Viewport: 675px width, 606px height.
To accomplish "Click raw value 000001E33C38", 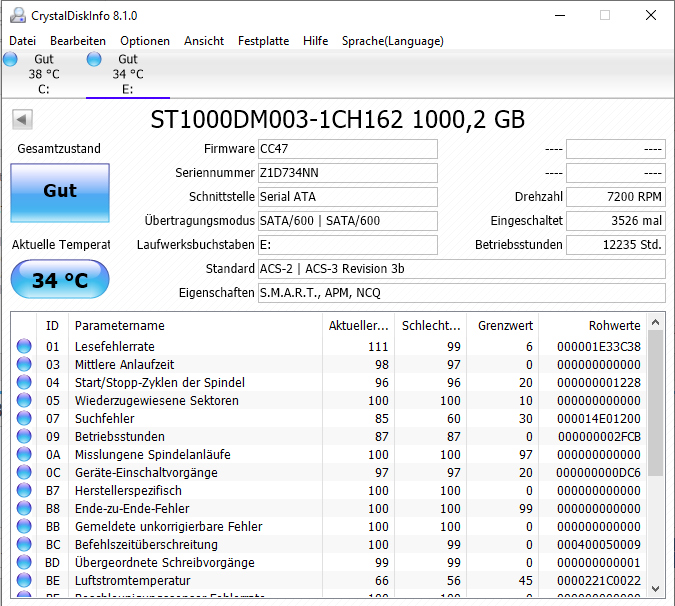I will pyautogui.click(x=599, y=346).
